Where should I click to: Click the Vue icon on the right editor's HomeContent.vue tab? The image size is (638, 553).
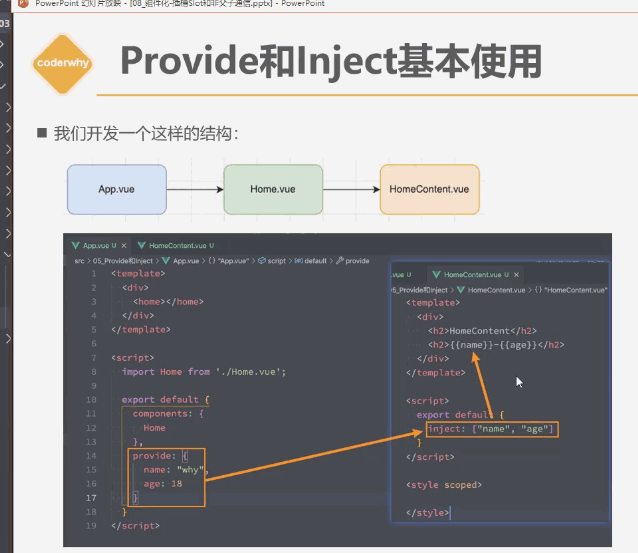(435, 274)
